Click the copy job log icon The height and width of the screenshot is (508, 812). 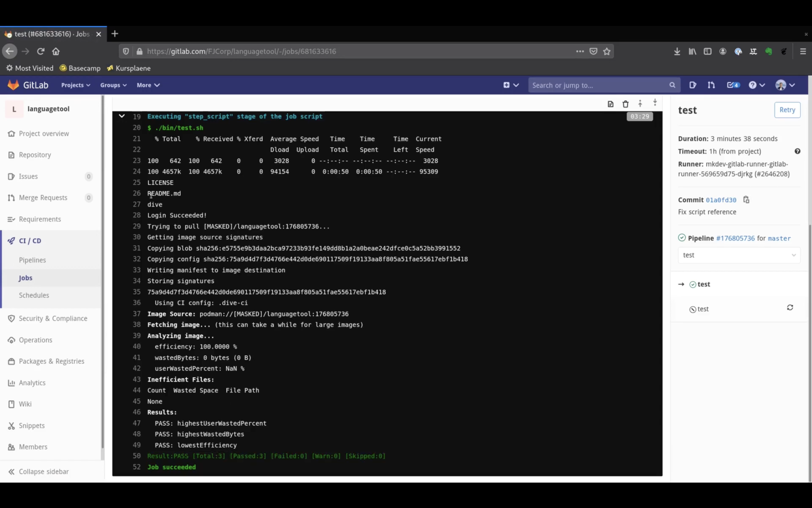[x=611, y=104]
